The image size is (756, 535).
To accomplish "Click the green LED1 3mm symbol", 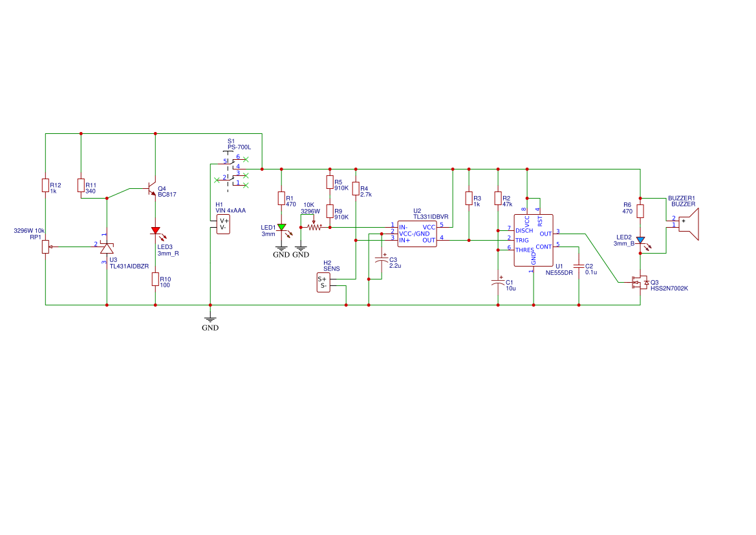I will [x=281, y=227].
